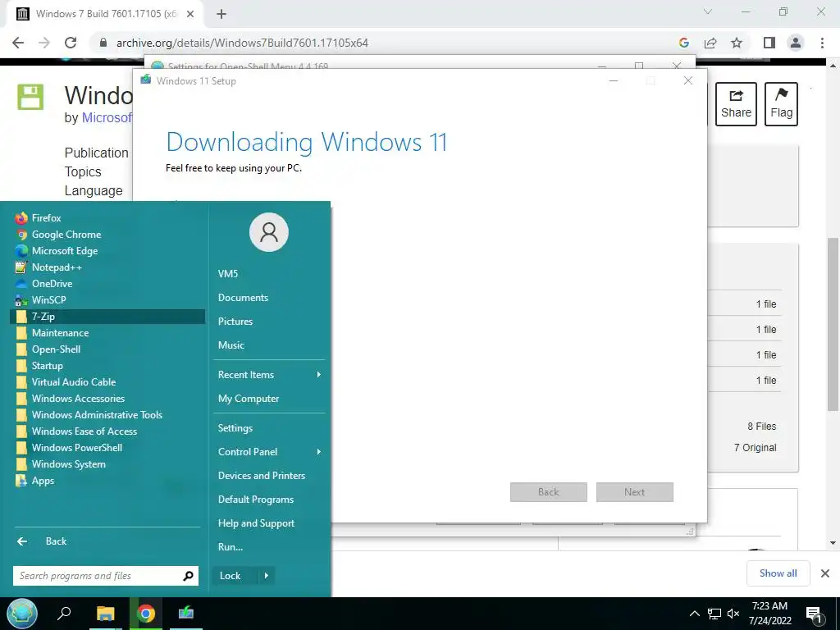Show hidden tray icons
Screen dimensions: 840x630
694,614
